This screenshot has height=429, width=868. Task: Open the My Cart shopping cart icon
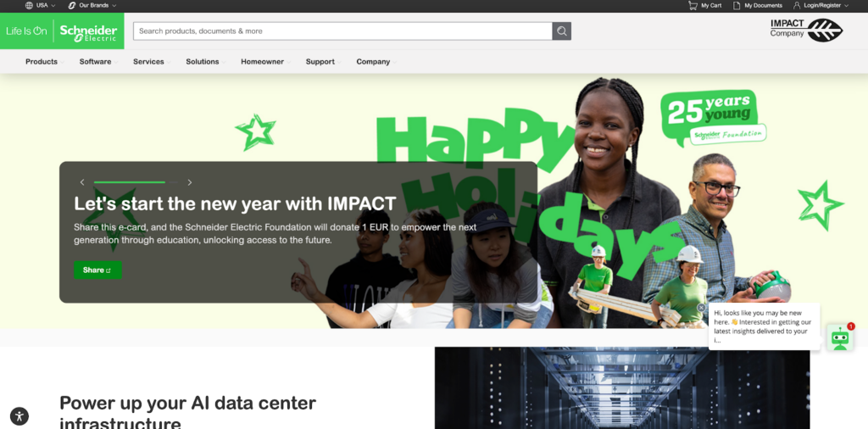point(693,6)
